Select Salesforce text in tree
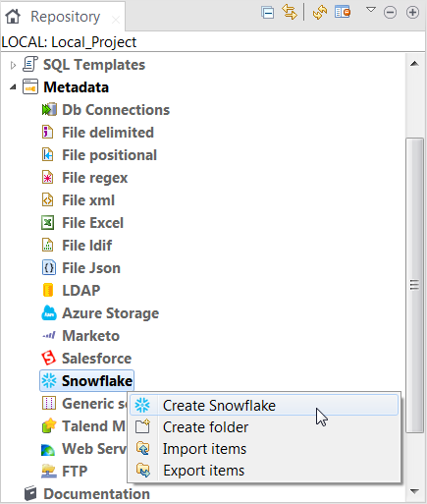Viewport: 427px width, 504px height. [97, 359]
